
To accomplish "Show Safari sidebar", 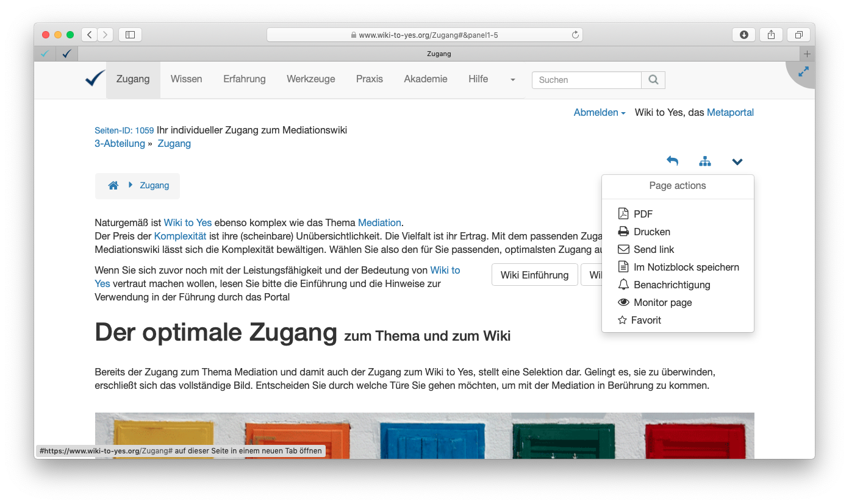I will tap(130, 35).
